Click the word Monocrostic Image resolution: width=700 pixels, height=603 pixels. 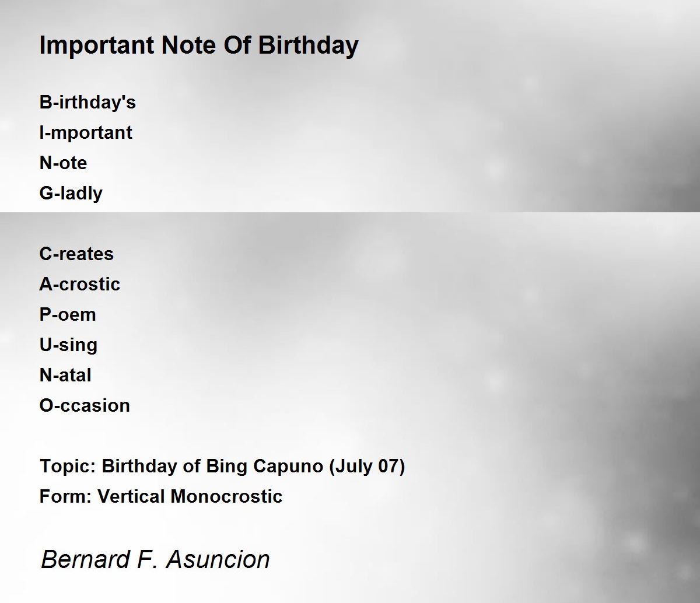pyautogui.click(x=226, y=496)
